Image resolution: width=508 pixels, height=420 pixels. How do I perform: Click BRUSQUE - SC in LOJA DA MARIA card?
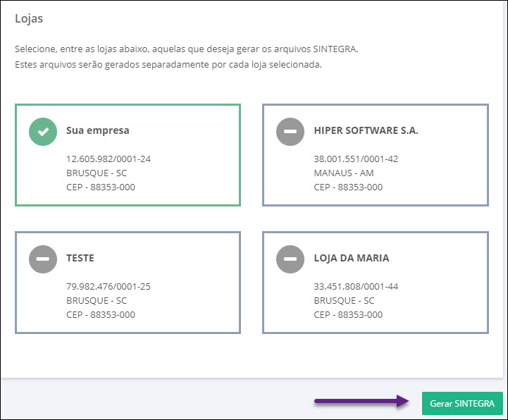tap(344, 301)
